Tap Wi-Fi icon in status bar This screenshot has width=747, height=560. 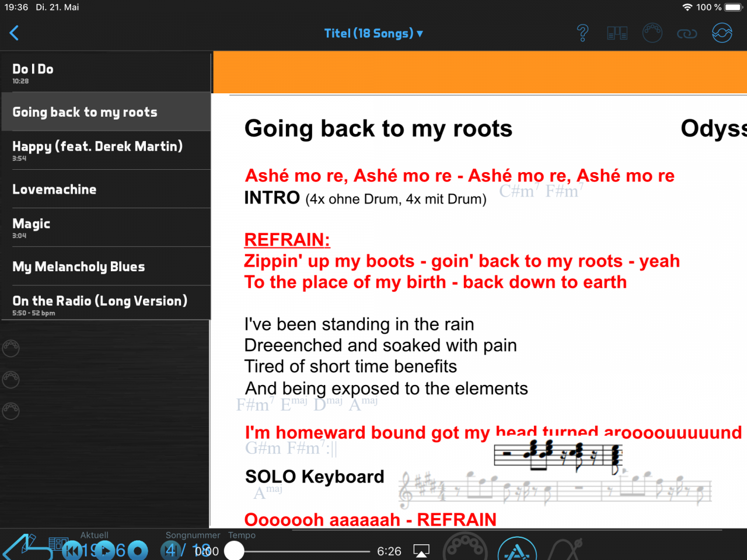tap(687, 8)
